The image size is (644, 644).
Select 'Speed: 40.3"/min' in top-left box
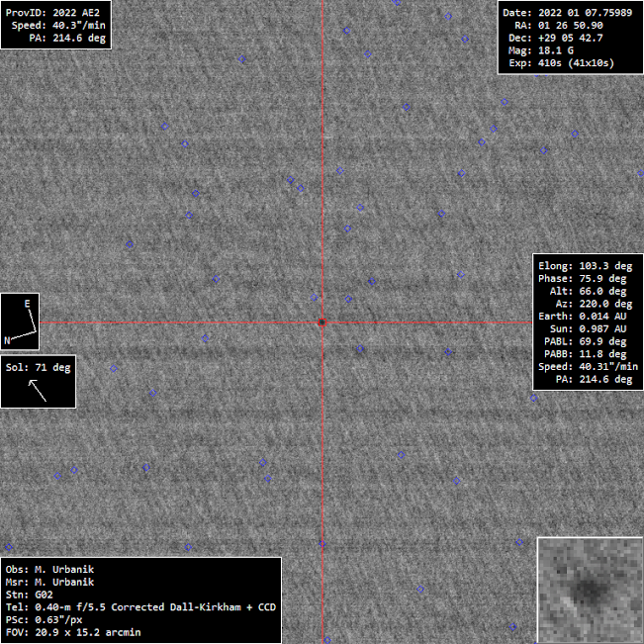pyautogui.click(x=58, y=25)
